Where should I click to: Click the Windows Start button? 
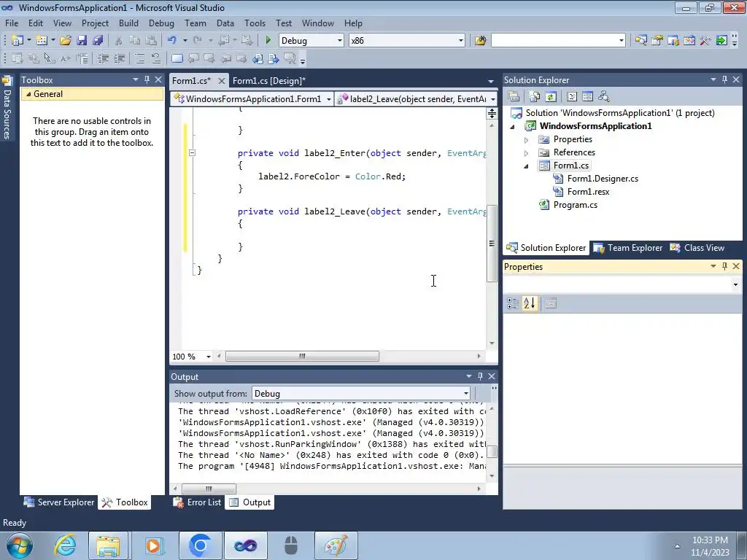pyautogui.click(x=20, y=545)
